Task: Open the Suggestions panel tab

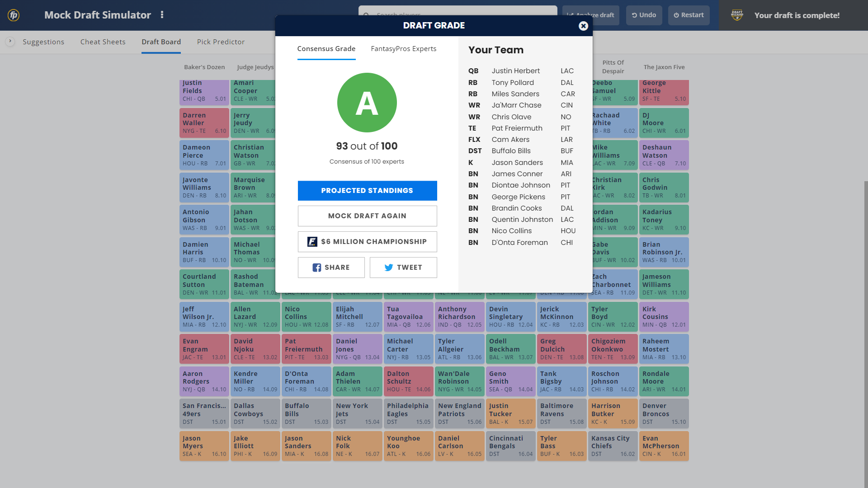Action: [x=43, y=42]
